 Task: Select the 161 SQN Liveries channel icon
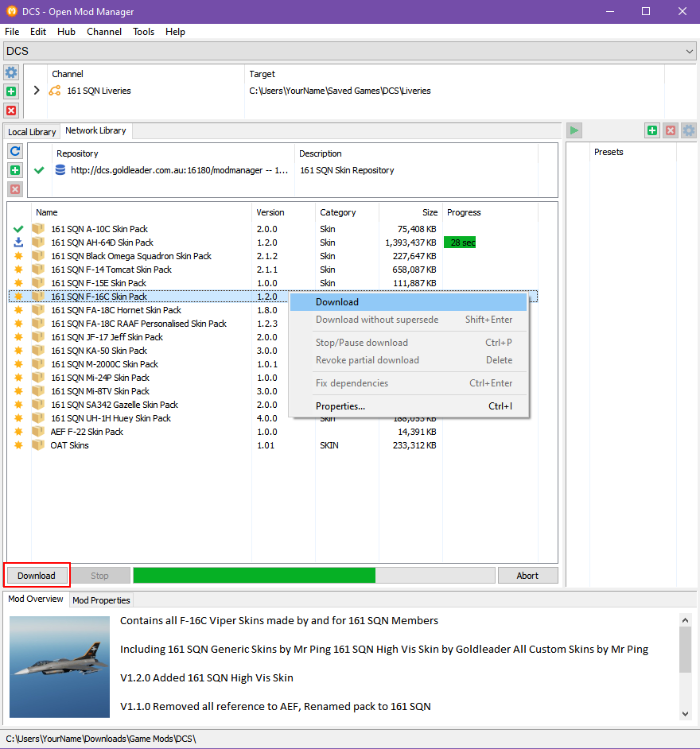(x=54, y=91)
